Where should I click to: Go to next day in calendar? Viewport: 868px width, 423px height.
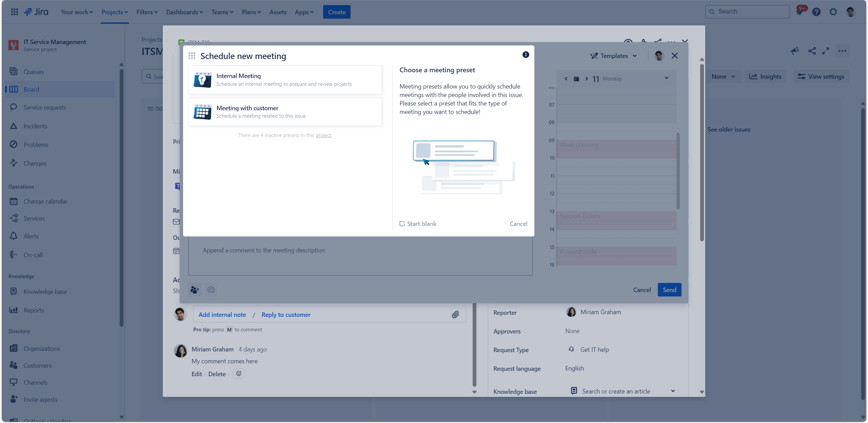click(587, 79)
